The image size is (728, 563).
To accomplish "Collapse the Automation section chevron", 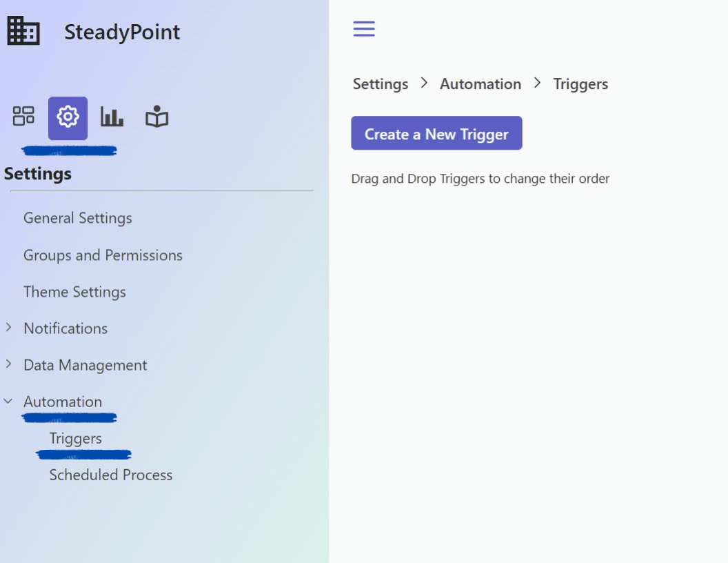I will [x=8, y=401].
